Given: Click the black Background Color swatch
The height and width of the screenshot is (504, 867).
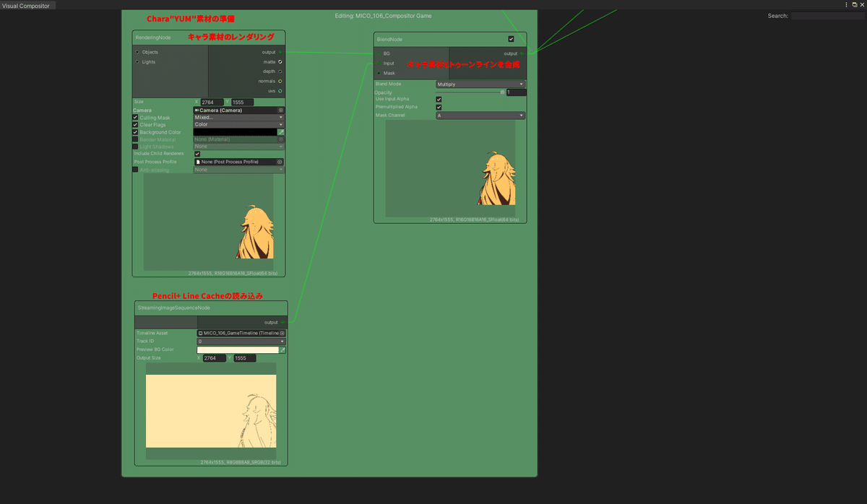Looking at the screenshot, I should [x=235, y=132].
